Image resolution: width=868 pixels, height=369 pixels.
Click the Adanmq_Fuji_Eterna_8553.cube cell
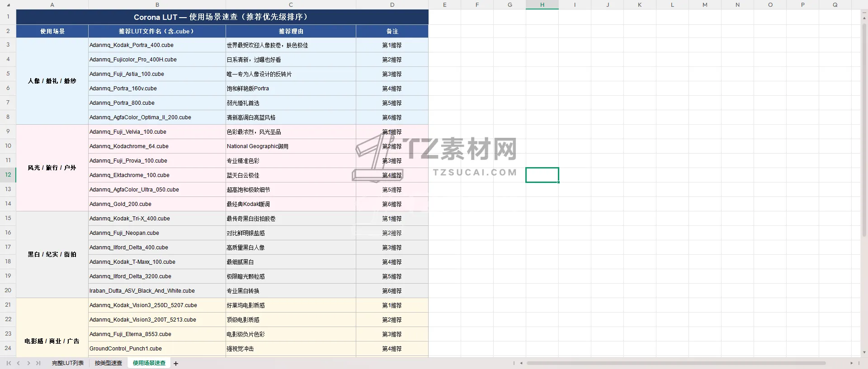(x=157, y=334)
